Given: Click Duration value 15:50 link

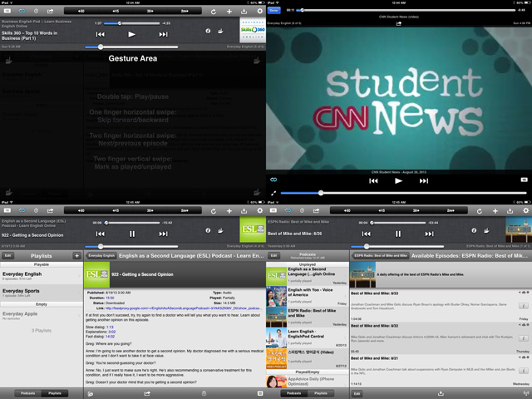Looking at the screenshot, I should [x=110, y=298].
